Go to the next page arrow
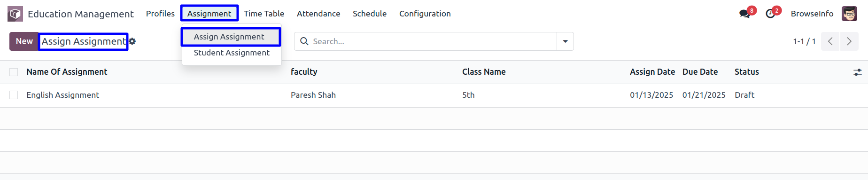Image resolution: width=868 pixels, height=180 pixels. 849,41
